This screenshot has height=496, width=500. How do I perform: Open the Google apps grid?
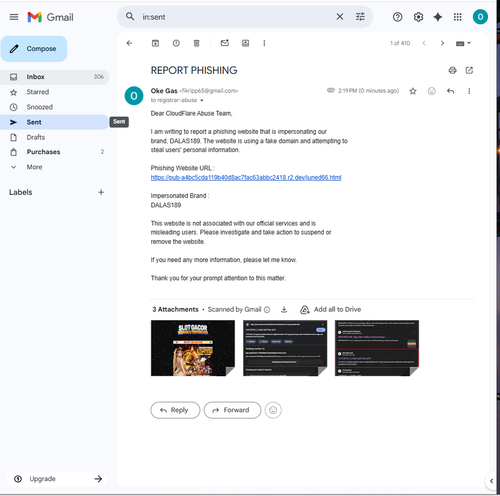(458, 17)
